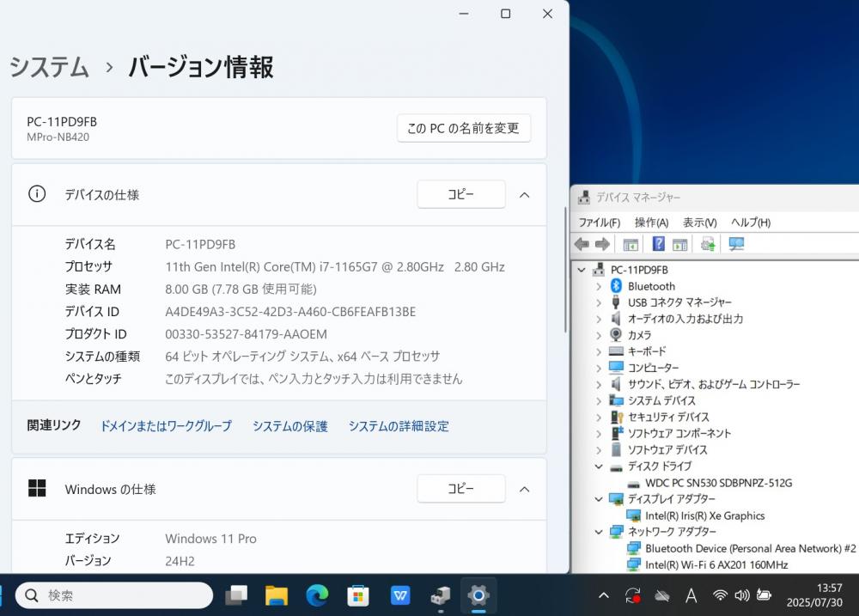The height and width of the screenshot is (616, 859).
Task: Expand the キーボード category
Action: click(599, 351)
